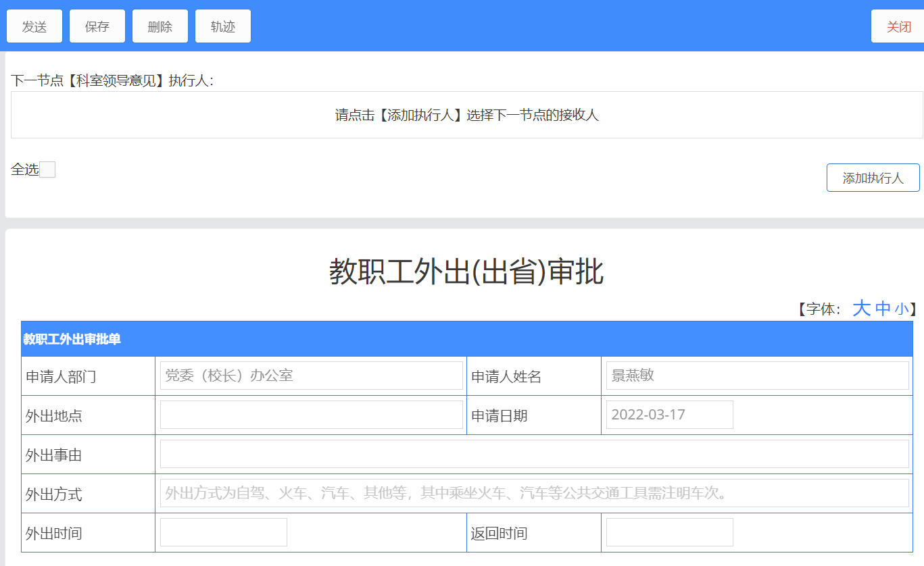Toggle the 全选 checkbox
The width and height of the screenshot is (924, 566).
coord(47,170)
